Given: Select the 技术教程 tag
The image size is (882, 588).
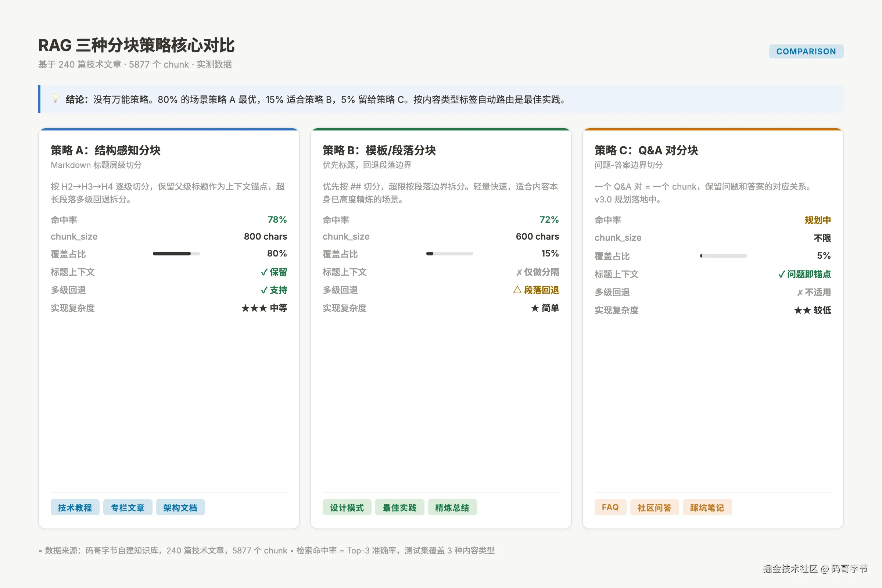Looking at the screenshot, I should click(75, 508).
